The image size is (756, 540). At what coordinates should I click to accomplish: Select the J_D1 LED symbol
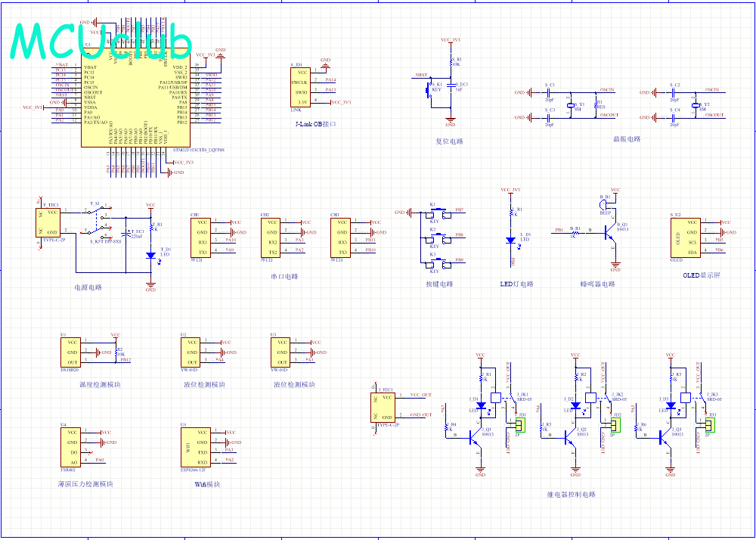[480, 406]
